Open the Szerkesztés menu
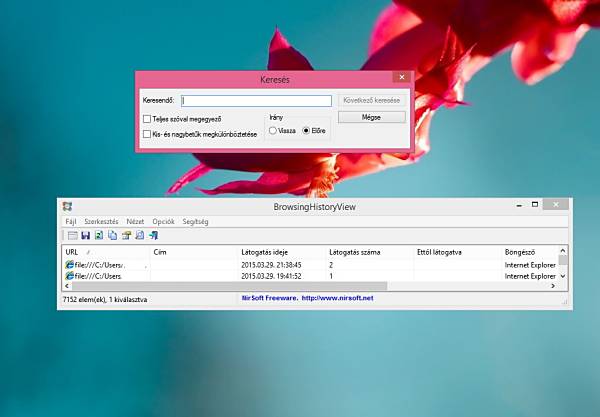Viewport: 600px width, 417px height. click(x=101, y=222)
